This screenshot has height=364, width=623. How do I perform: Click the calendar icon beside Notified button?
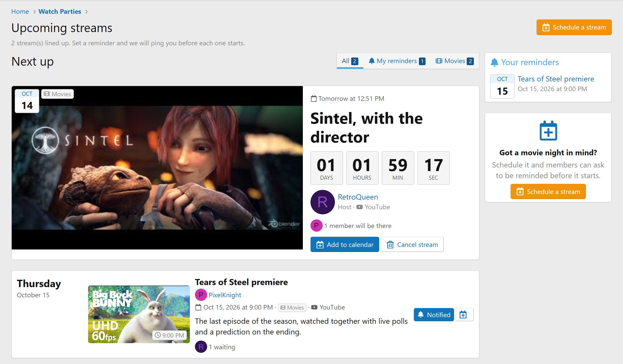coord(464,315)
